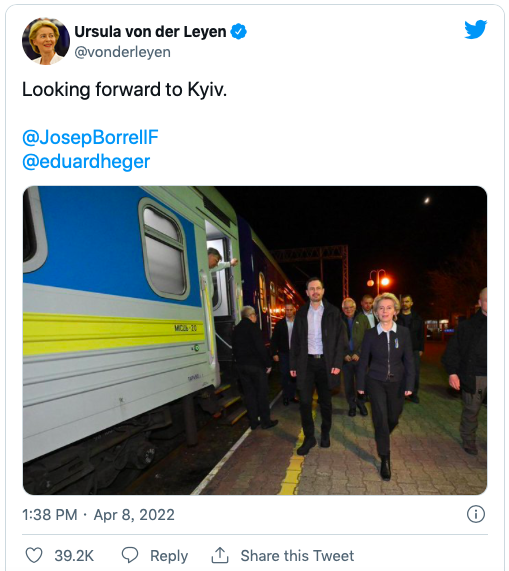Click Share this Tweet
Viewport: 509px width, 571px height.
[297, 556]
